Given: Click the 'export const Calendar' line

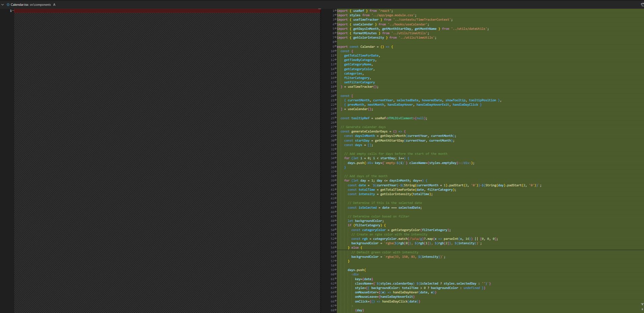Looking at the screenshot, I should click(x=365, y=47).
